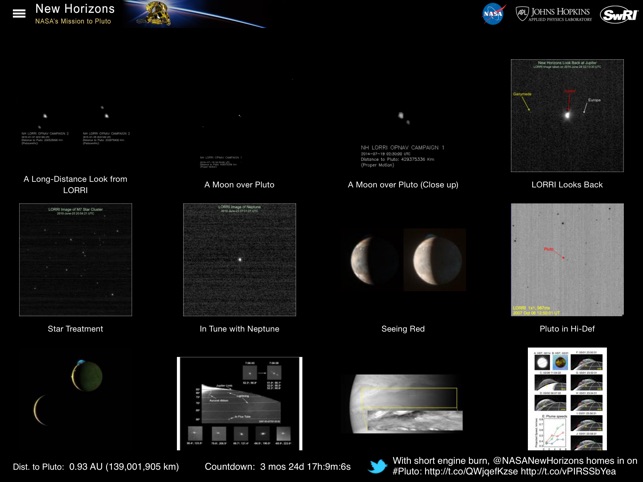Tap the SwRI logo

(x=619, y=14)
